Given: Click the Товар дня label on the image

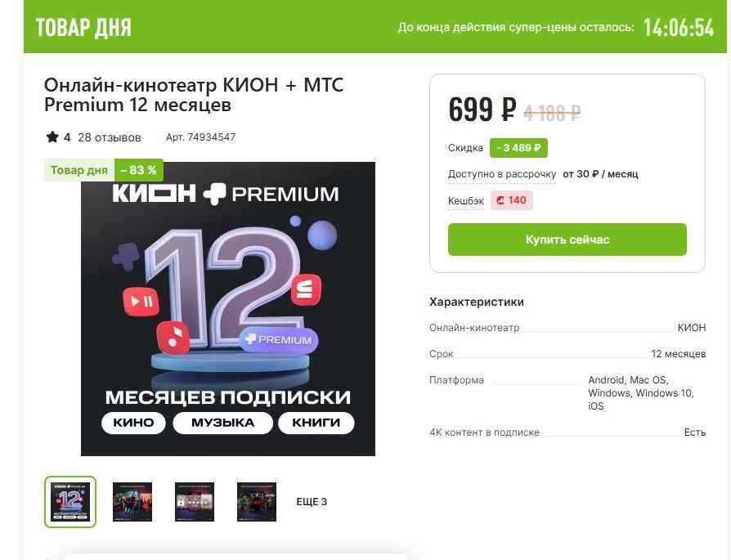Looking at the screenshot, I should click(x=78, y=170).
